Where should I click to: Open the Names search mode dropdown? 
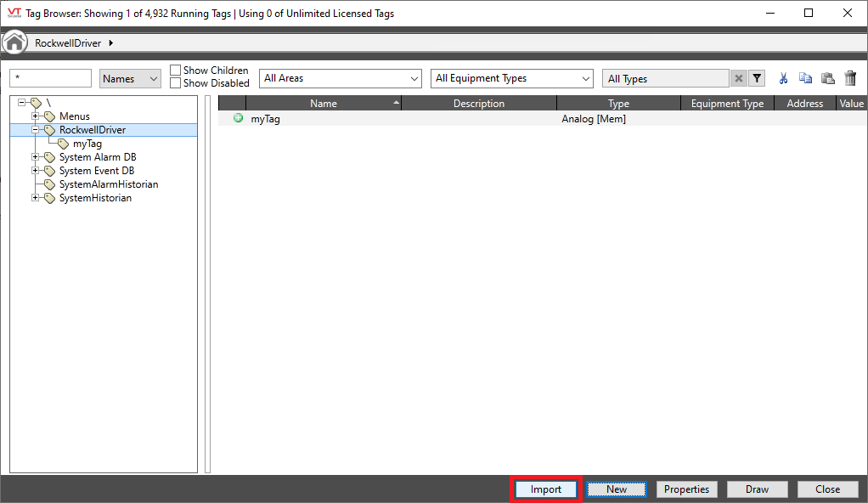point(130,78)
